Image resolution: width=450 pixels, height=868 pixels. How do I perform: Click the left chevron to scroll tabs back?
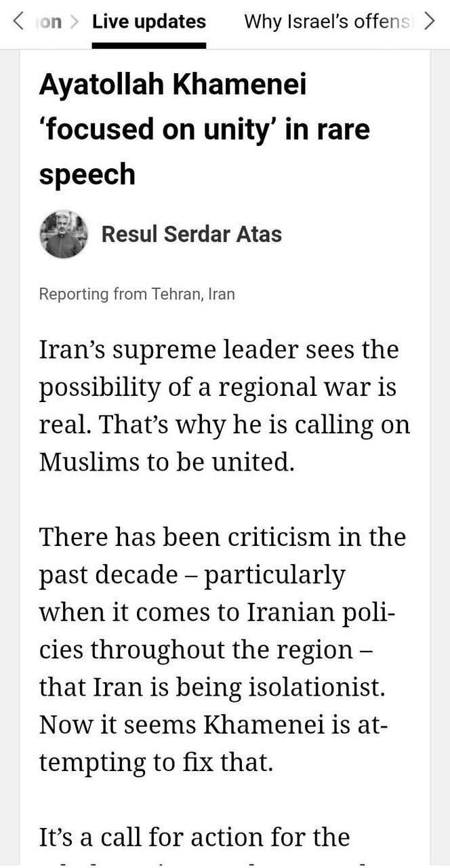(18, 22)
